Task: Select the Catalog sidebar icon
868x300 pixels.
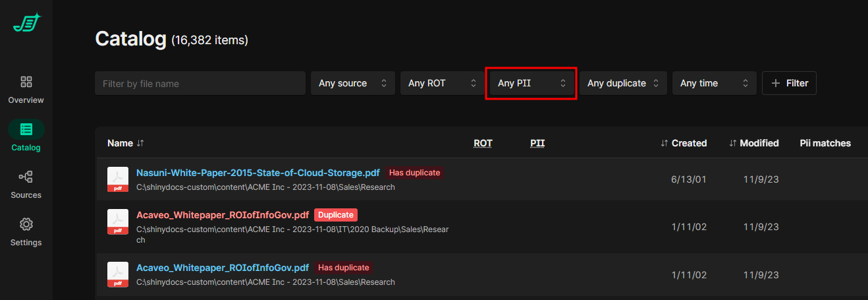Action: pos(26,130)
